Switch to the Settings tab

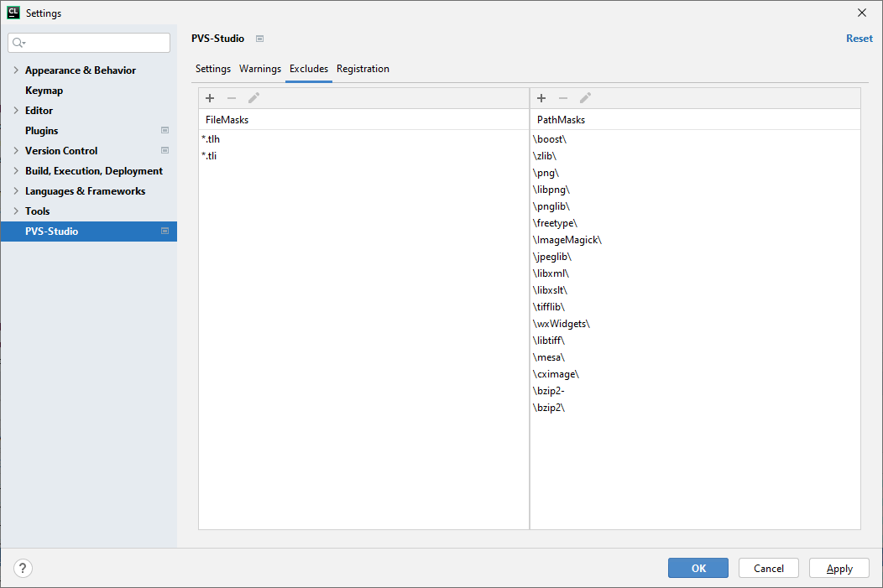(213, 69)
